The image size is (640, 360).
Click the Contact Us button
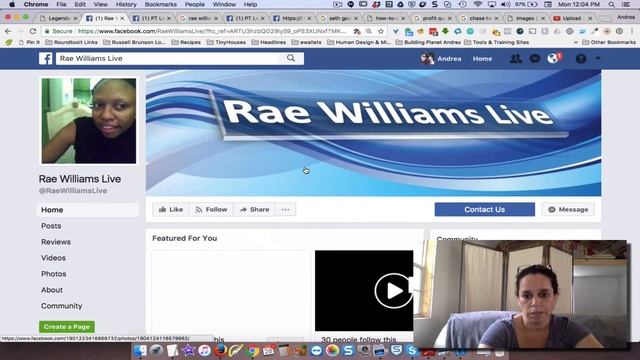tap(484, 209)
